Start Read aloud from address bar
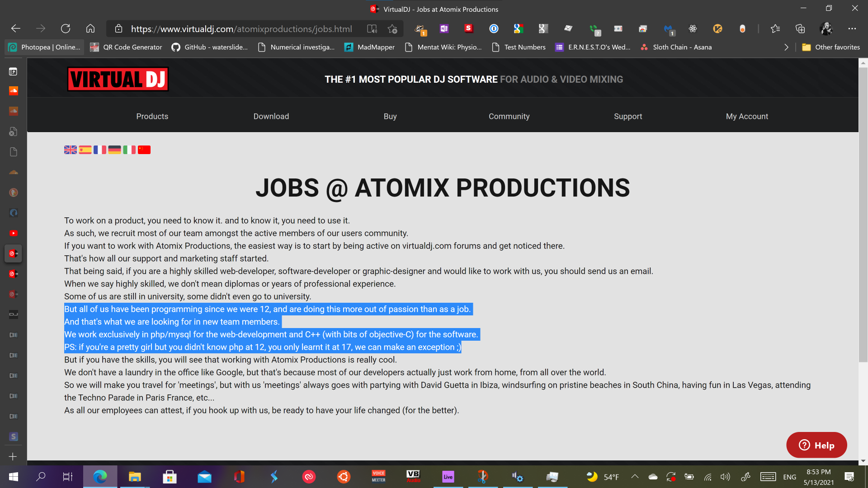Viewport: 868px width, 488px height. 372,29
